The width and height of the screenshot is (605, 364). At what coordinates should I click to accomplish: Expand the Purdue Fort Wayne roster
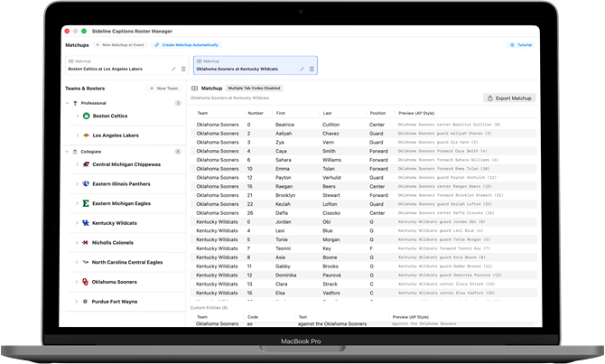[x=77, y=302]
